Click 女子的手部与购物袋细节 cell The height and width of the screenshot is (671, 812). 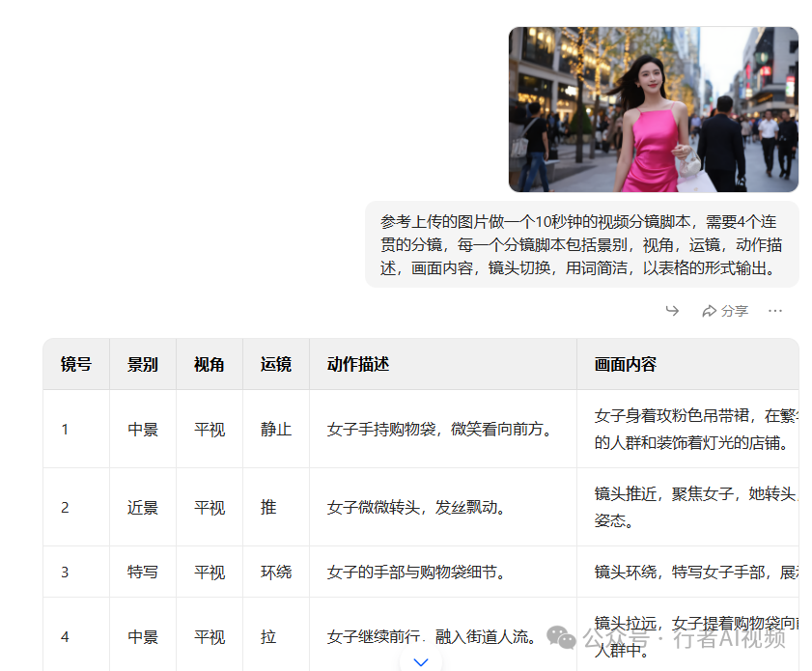(x=443, y=573)
